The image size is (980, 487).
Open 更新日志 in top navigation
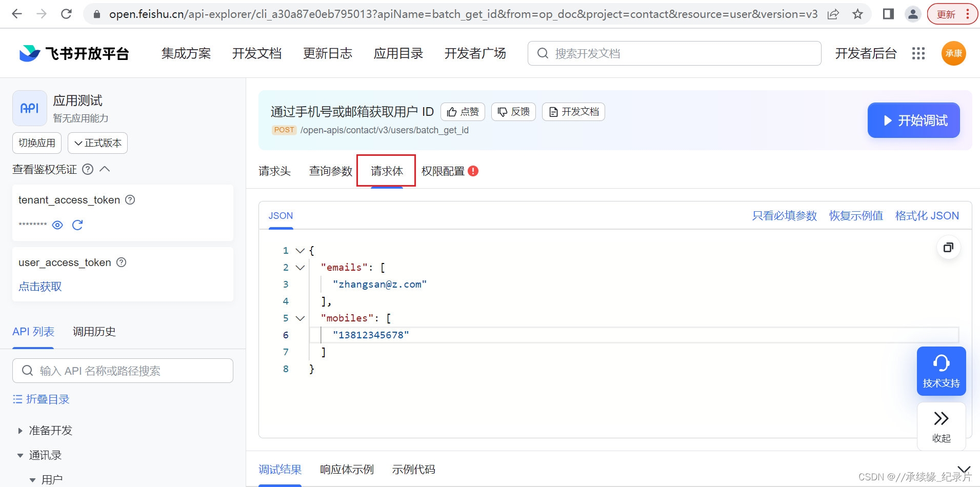tap(328, 53)
